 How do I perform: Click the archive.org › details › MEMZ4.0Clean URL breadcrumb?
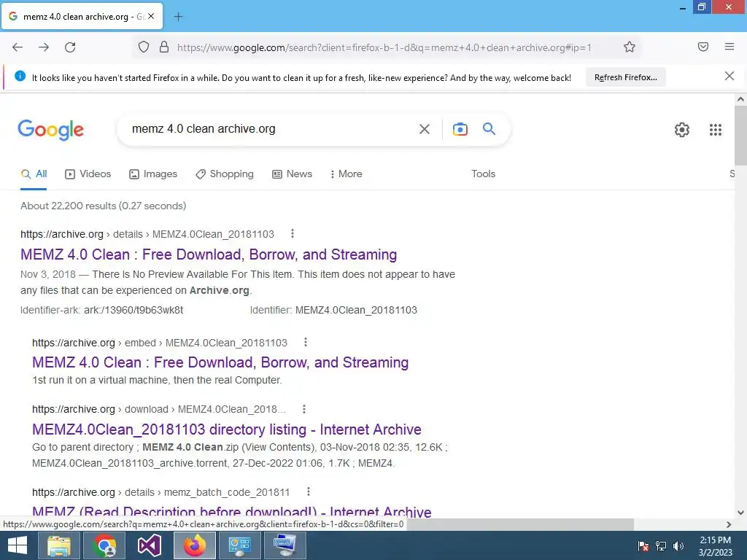tap(147, 234)
